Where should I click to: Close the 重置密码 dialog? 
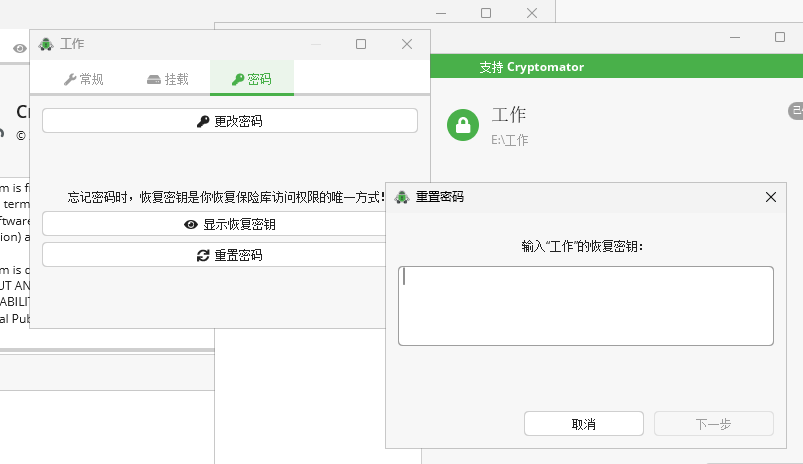coord(771,197)
